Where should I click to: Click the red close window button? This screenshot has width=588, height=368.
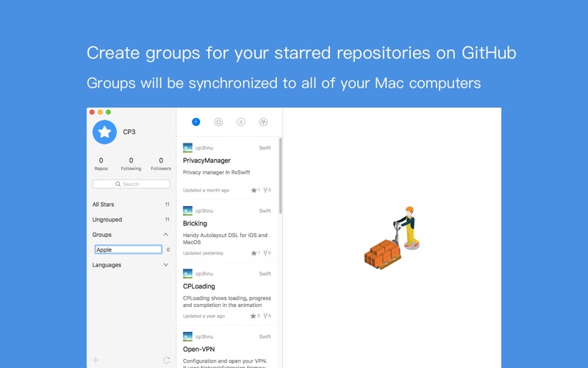[92, 112]
